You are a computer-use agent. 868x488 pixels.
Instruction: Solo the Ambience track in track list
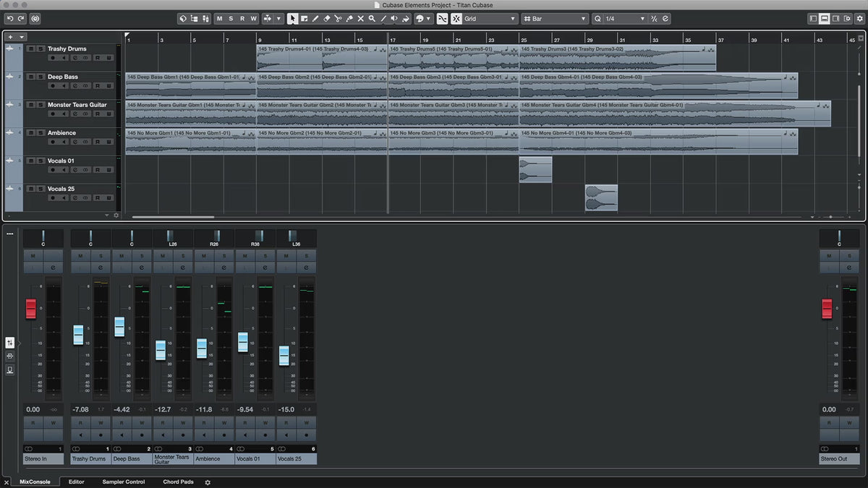[39, 133]
